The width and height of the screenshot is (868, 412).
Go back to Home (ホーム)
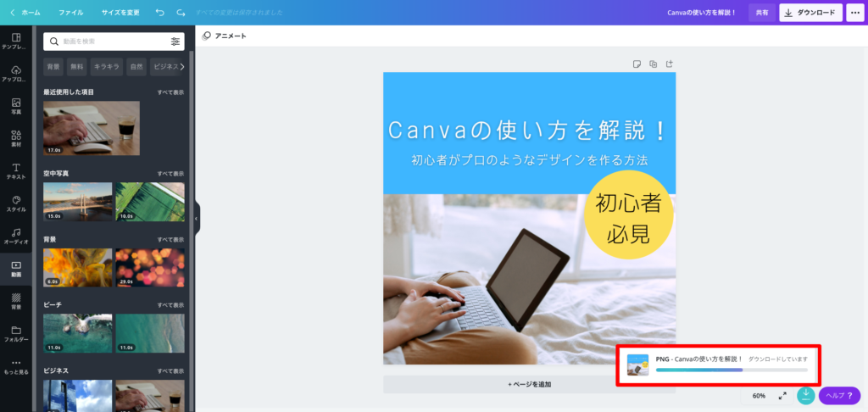[25, 12]
